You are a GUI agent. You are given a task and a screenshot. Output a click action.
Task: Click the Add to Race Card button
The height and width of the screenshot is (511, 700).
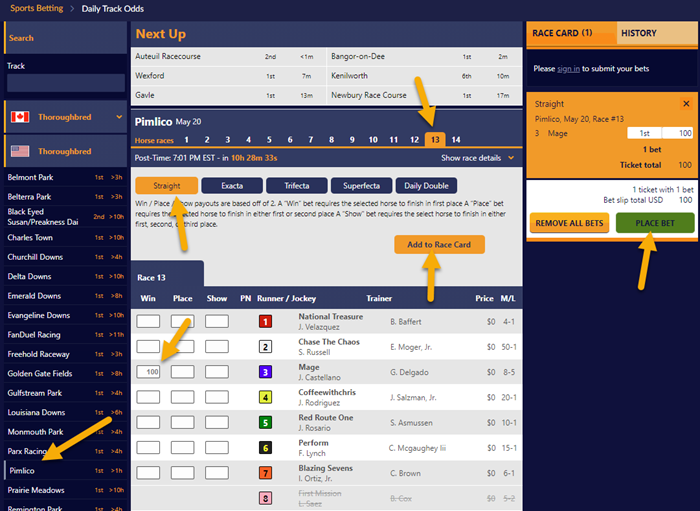[x=439, y=245]
